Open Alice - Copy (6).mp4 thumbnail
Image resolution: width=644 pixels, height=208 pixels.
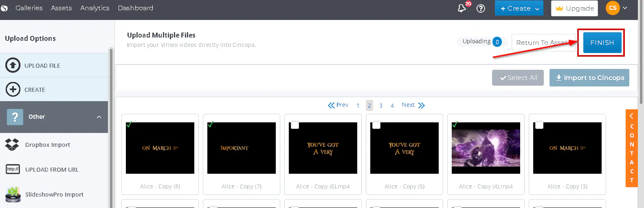[x=323, y=148]
